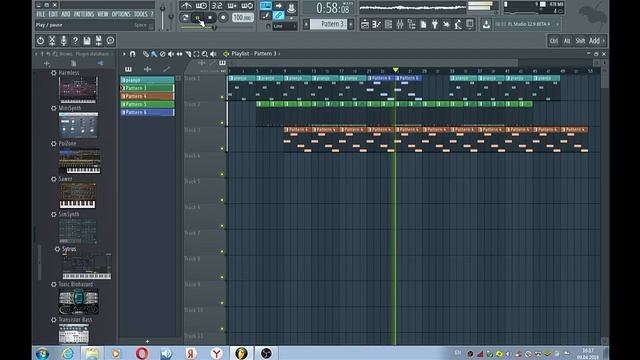Open the TOOLS menu
Screen dimensions: 640x360
pos(140,14)
